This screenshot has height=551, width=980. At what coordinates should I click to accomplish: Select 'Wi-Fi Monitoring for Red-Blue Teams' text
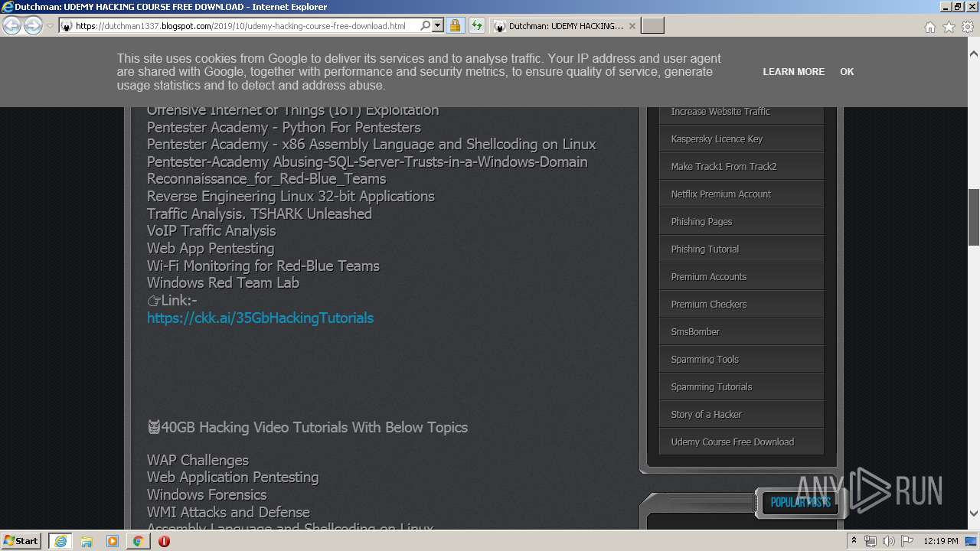[x=263, y=266]
